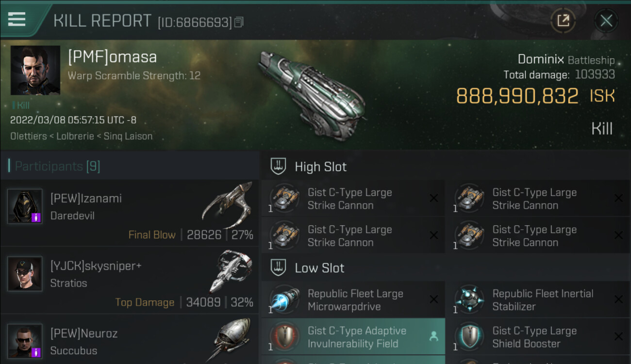View Izanami's character portrait
Screen dimensions: 631x364
pyautogui.click(x=25, y=206)
